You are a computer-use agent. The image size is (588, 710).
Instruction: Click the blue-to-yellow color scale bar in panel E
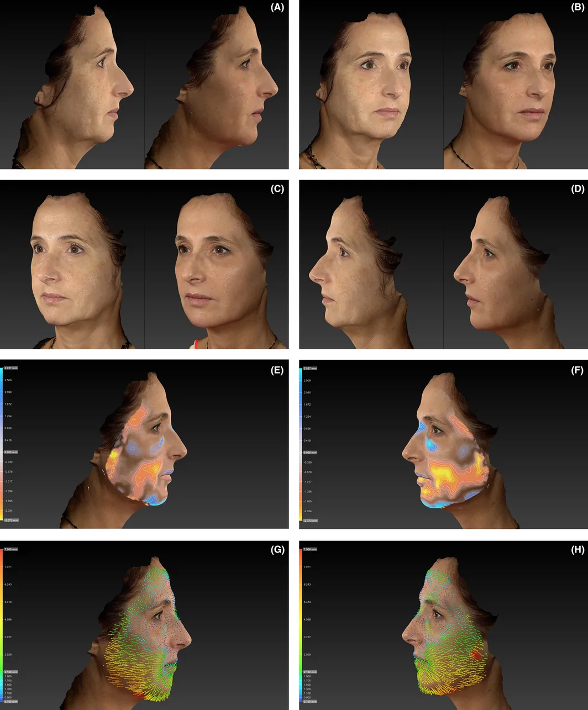[2, 445]
